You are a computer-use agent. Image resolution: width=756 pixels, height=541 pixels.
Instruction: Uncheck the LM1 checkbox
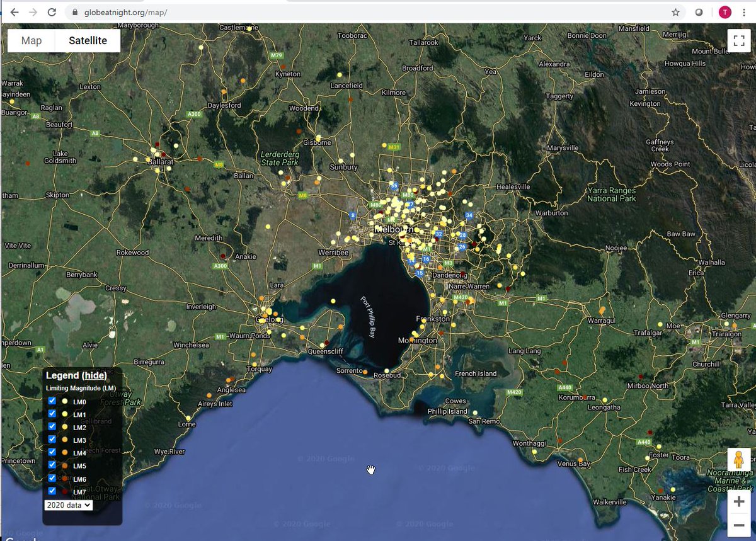pyautogui.click(x=52, y=414)
